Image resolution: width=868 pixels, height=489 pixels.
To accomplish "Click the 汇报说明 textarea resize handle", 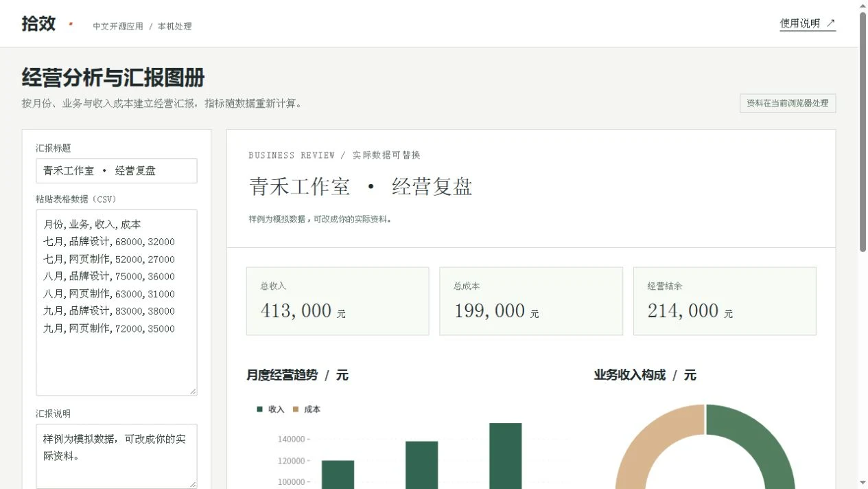I will pos(193,485).
